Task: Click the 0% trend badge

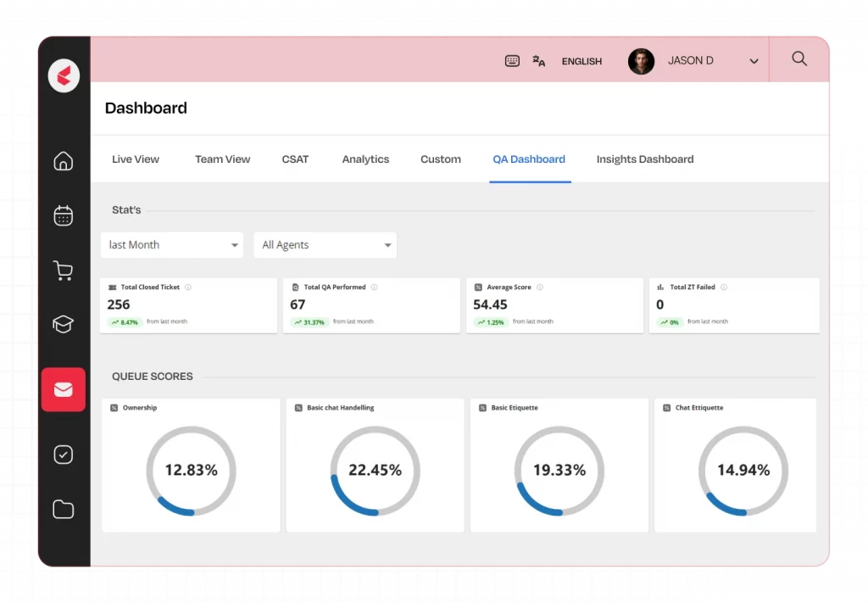Action: pos(670,322)
